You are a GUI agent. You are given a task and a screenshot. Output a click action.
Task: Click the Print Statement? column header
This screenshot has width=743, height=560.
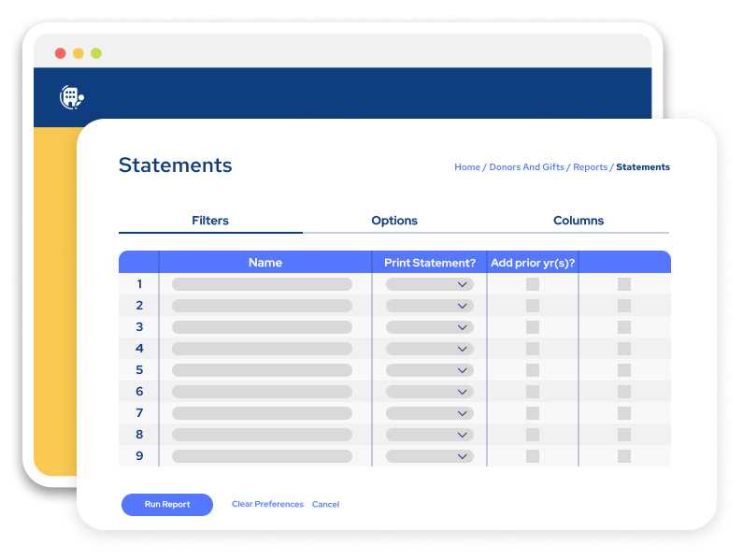[x=430, y=263]
